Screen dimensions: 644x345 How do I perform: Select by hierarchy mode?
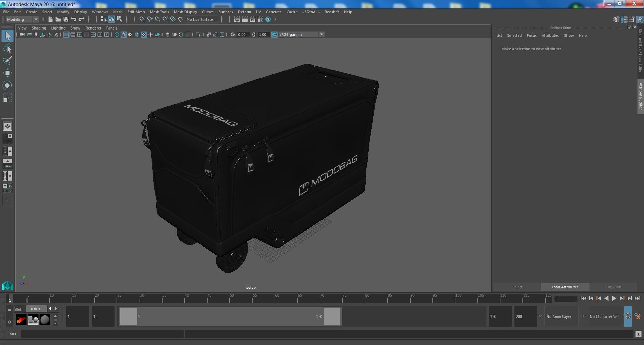[104, 19]
